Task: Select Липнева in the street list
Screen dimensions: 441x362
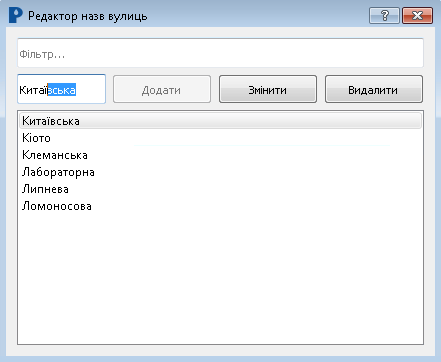Action: coord(220,189)
